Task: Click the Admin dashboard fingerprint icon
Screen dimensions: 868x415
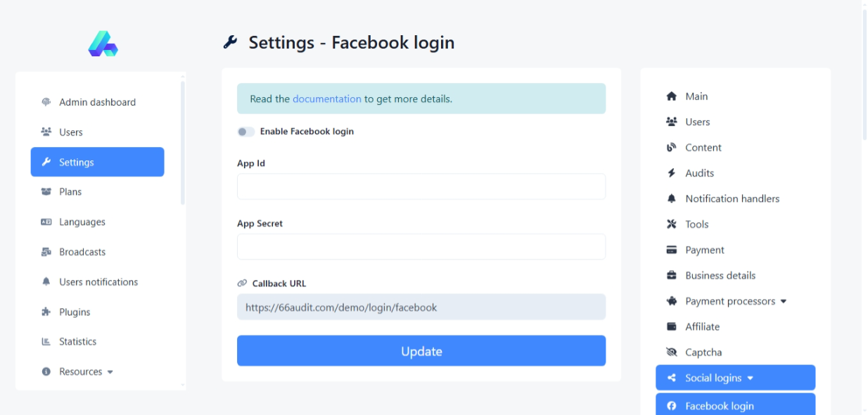Action: [46, 102]
